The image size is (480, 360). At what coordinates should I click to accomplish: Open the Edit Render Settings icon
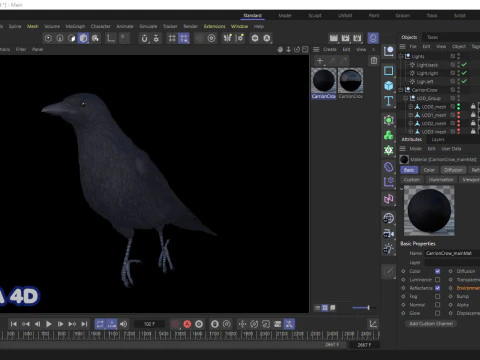coord(357,38)
